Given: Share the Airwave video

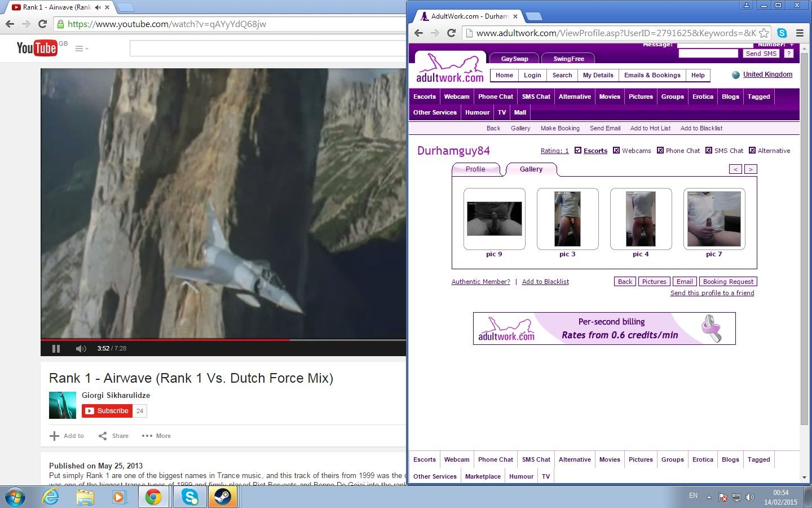Looking at the screenshot, I should click(113, 436).
